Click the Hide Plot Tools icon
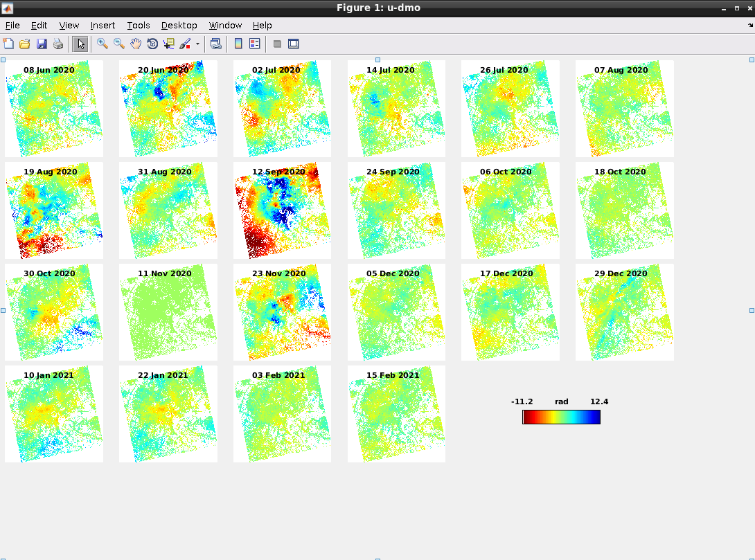The image size is (755, 560). pos(277,44)
